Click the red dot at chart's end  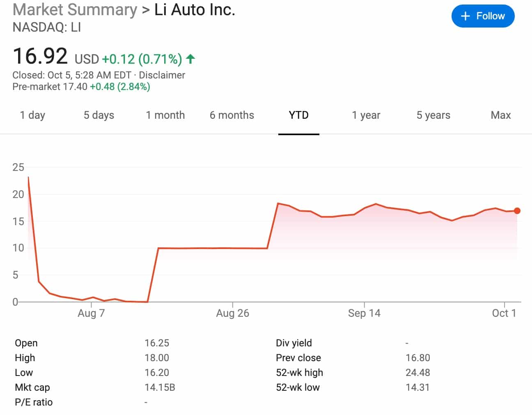pyautogui.click(x=518, y=211)
